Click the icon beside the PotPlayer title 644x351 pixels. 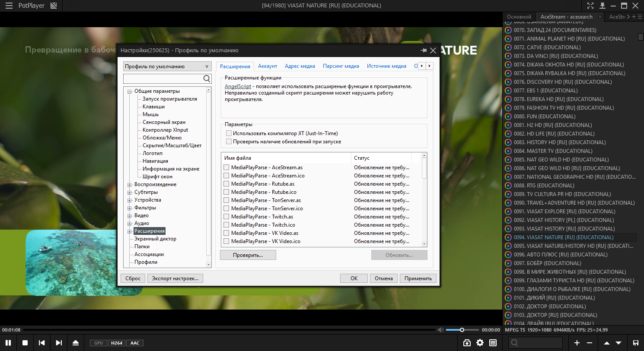point(54,6)
